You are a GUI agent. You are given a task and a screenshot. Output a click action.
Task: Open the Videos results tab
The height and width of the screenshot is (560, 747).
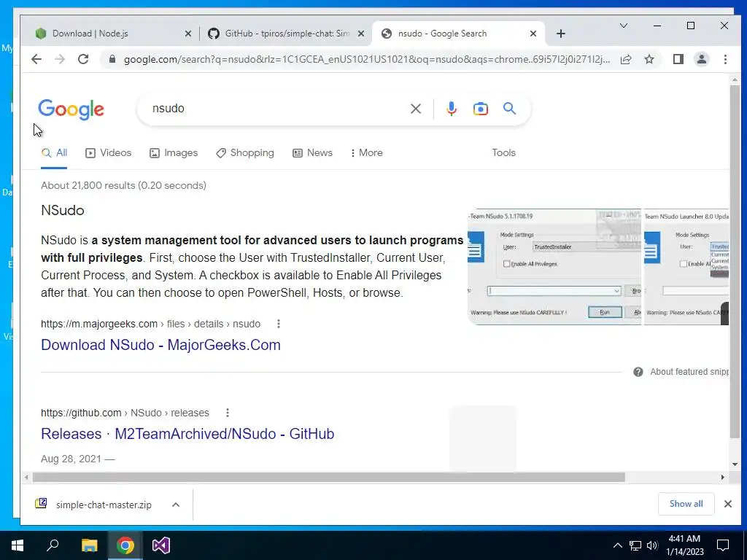(x=108, y=153)
